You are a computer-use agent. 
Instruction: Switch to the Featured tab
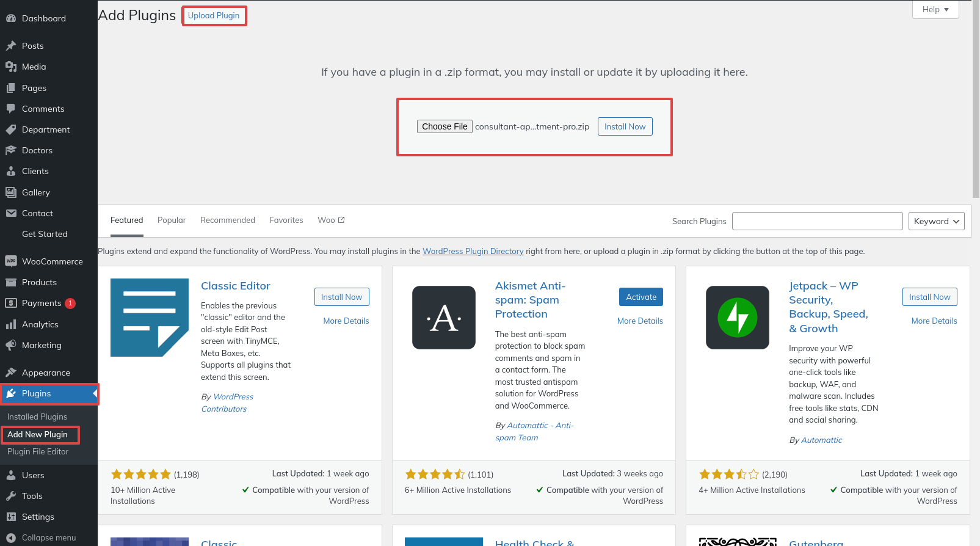click(127, 220)
